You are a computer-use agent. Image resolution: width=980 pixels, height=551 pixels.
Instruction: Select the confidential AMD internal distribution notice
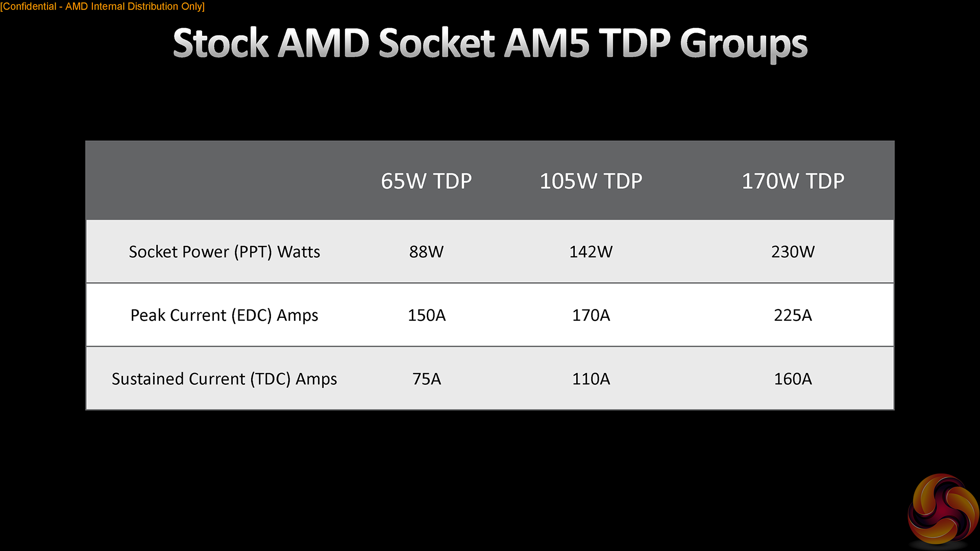click(x=103, y=7)
